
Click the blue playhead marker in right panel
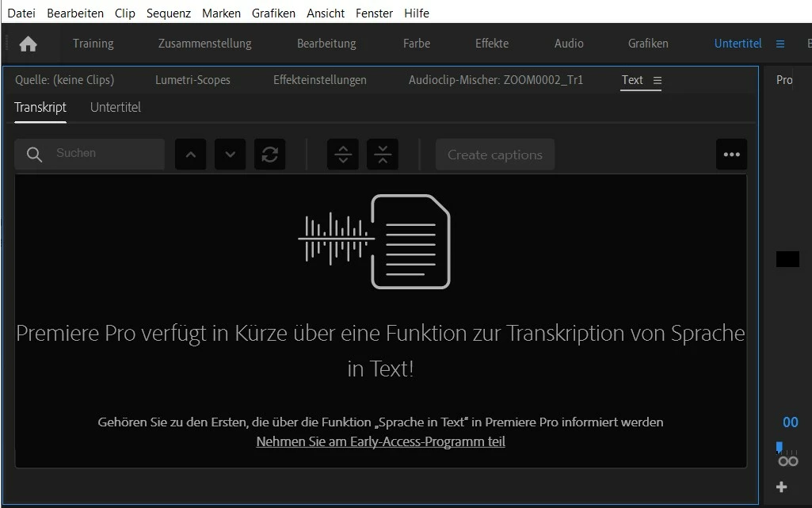[779, 447]
